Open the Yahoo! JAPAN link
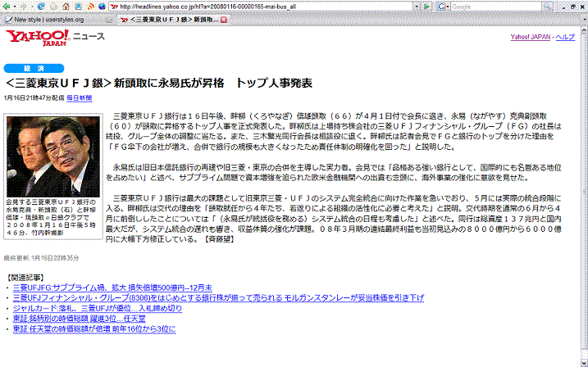 tap(531, 37)
